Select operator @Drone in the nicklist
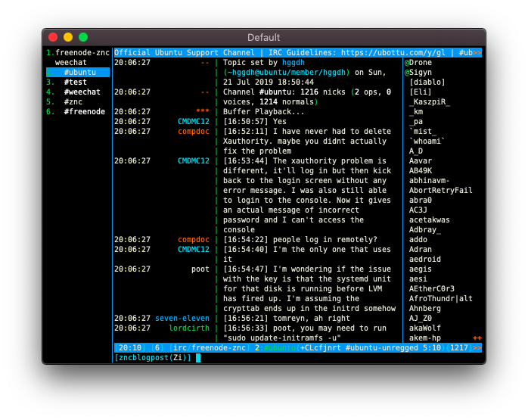The width and height of the screenshot is (528, 420). pos(418,62)
